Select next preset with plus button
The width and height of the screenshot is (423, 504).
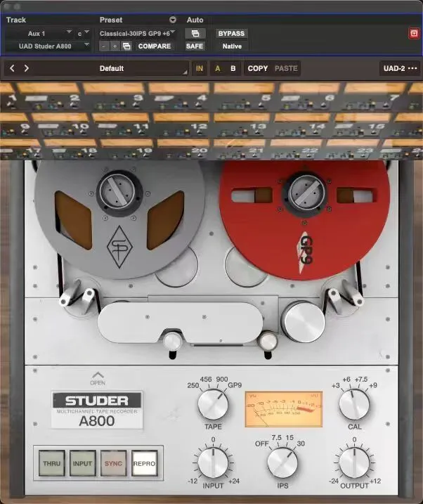tap(115, 46)
